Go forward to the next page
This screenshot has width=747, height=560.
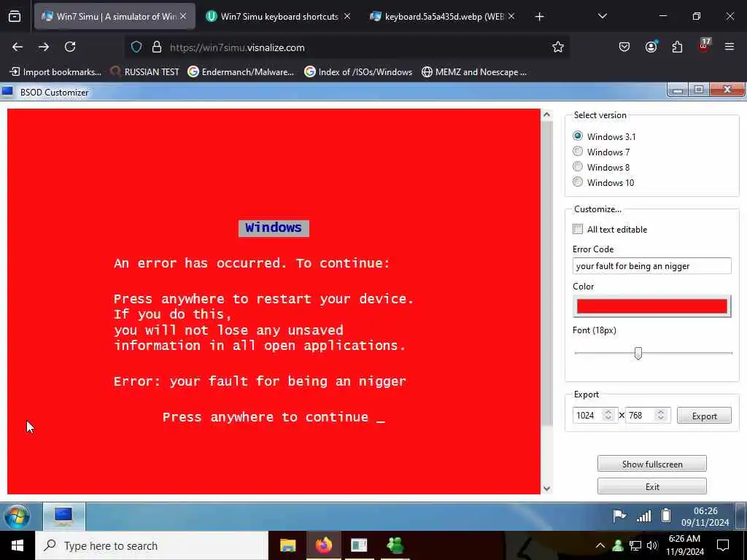(43, 47)
